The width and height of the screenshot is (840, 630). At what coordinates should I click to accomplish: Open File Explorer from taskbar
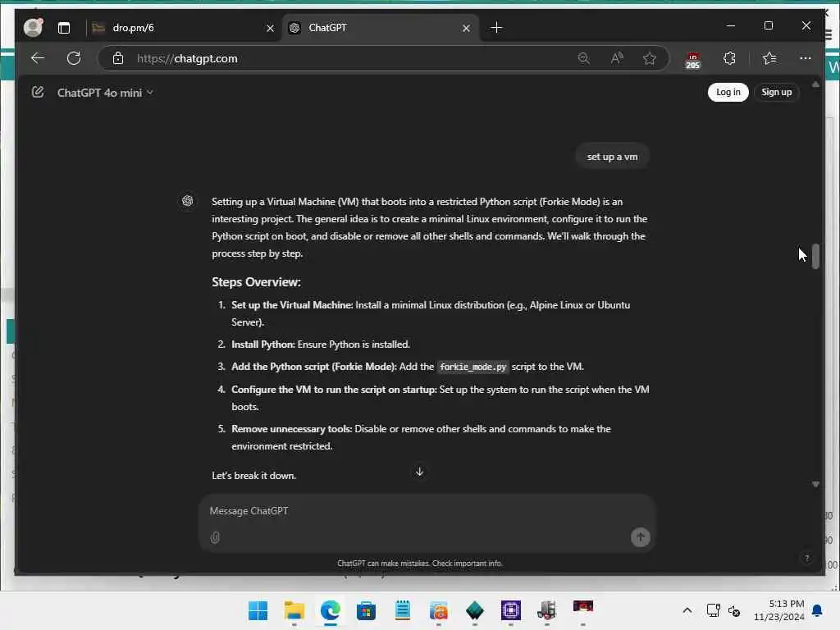[294, 610]
